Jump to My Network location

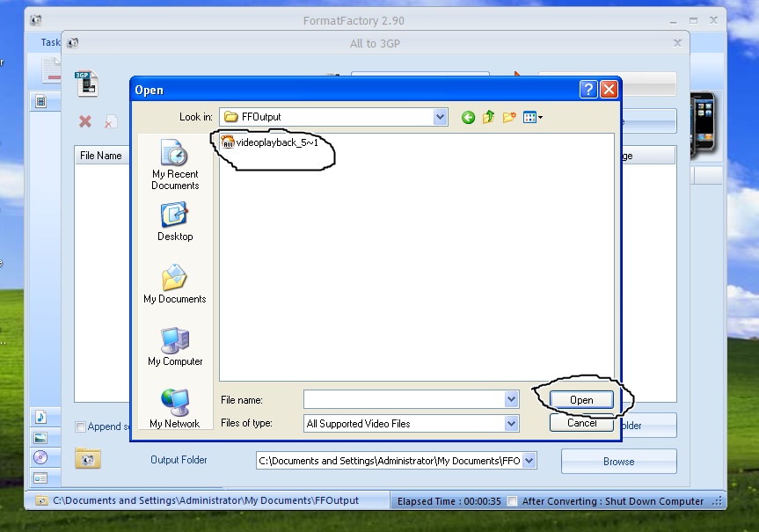(175, 409)
